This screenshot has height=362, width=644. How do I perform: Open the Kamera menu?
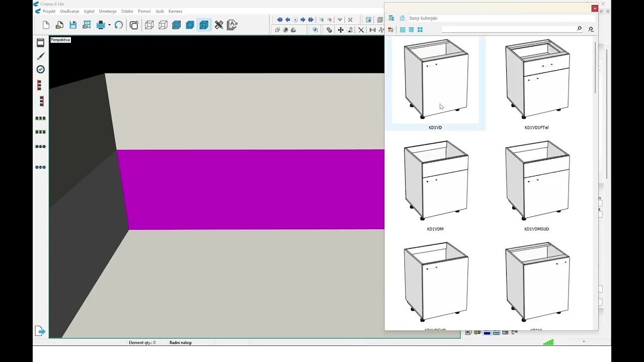point(175,11)
